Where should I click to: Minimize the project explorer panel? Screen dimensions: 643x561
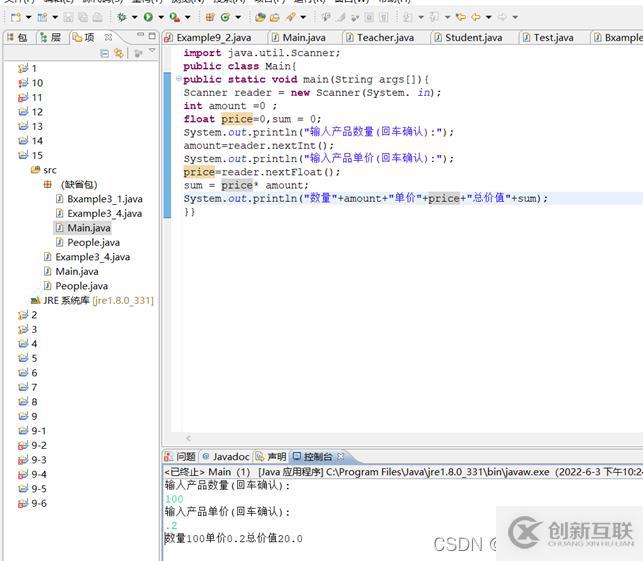coord(141,35)
